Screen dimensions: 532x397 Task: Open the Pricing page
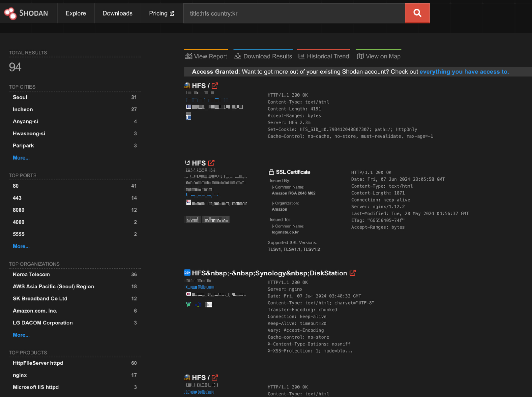click(161, 13)
